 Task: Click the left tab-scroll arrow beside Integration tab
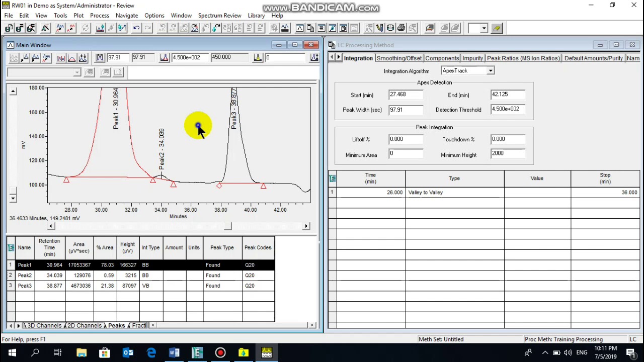[332, 58]
